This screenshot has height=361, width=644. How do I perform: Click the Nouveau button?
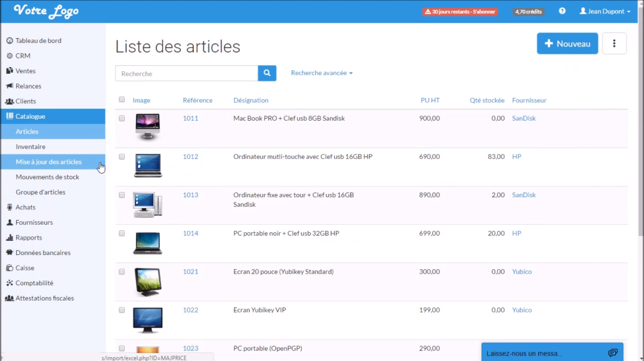click(x=567, y=44)
